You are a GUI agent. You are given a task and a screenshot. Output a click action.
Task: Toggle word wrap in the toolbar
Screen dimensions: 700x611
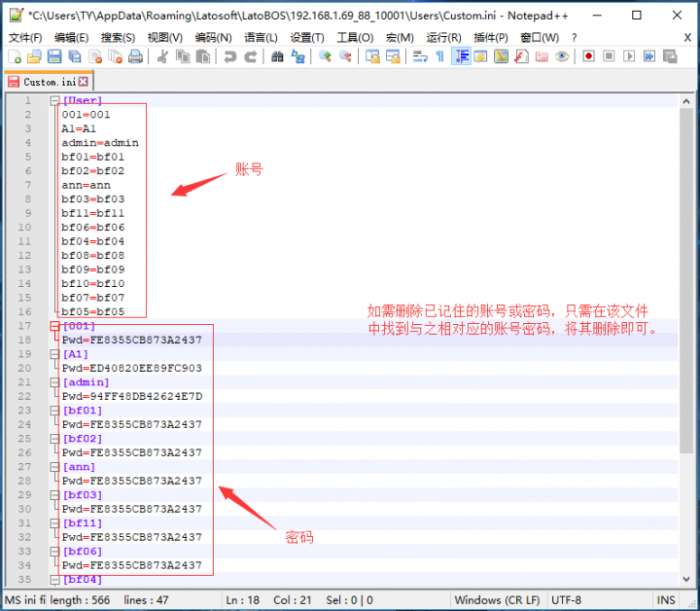(420, 56)
